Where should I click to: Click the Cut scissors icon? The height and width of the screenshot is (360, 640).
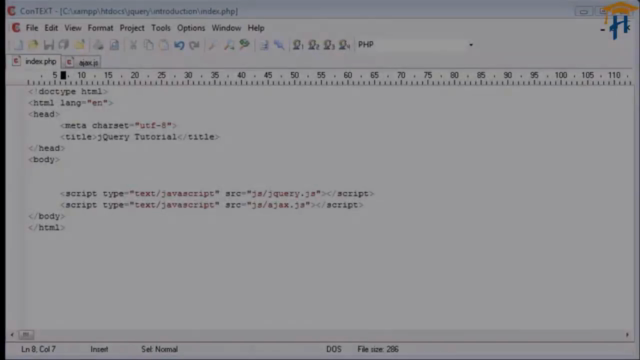point(133,45)
